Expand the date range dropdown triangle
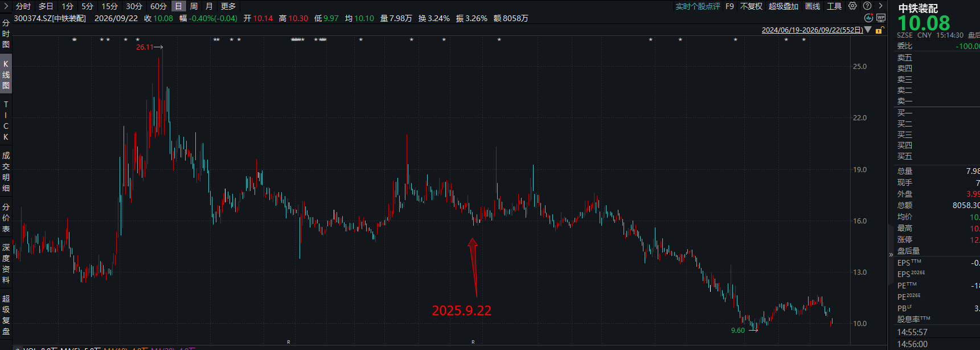980x350 pixels. [868, 30]
